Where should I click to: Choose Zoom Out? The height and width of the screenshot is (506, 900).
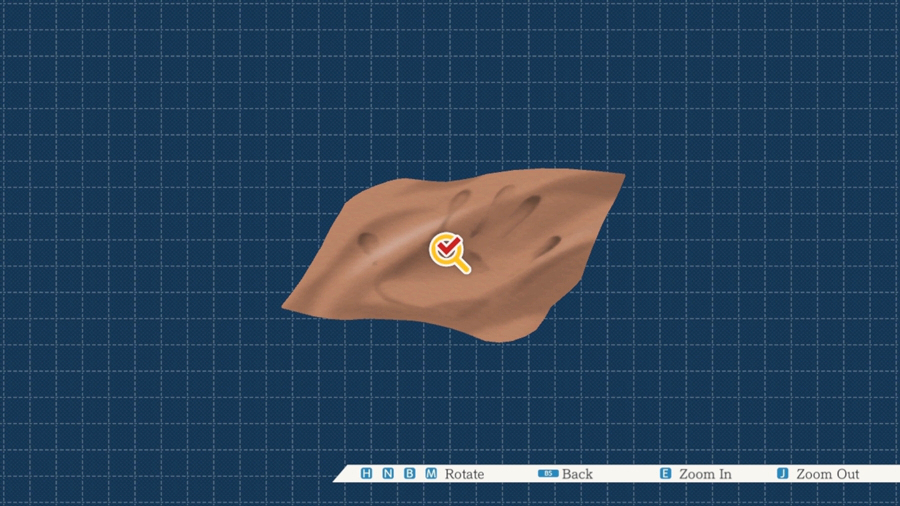pos(828,474)
